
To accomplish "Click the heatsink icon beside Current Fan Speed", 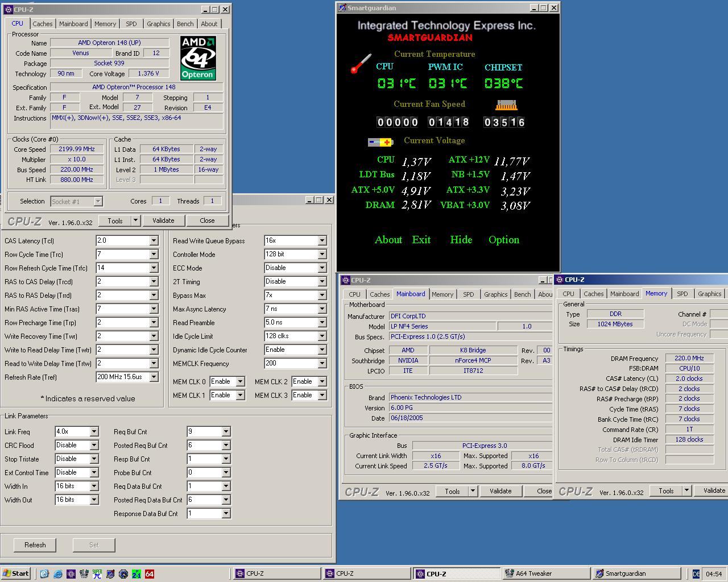I will 506,105.
